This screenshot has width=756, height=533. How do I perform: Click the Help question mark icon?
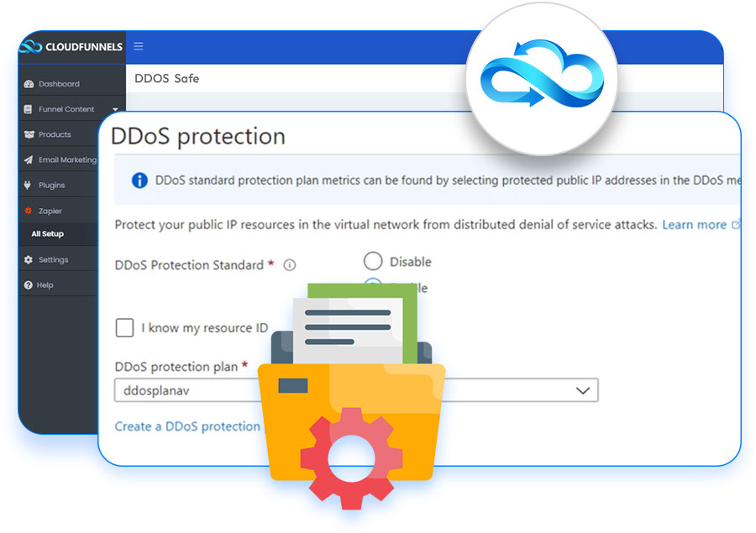[29, 285]
